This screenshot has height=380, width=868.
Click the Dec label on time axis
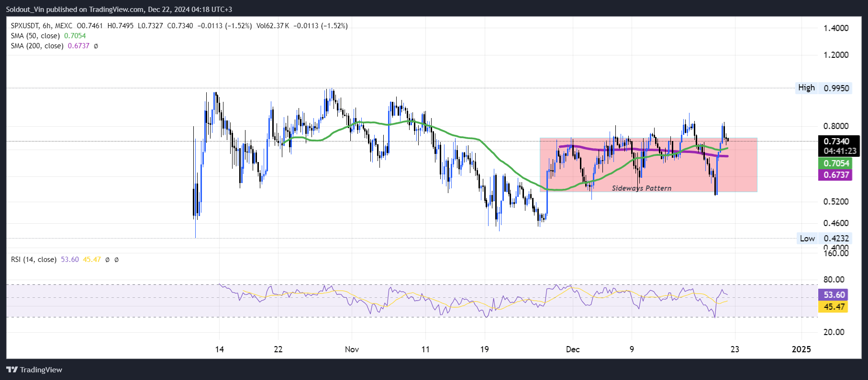573,349
